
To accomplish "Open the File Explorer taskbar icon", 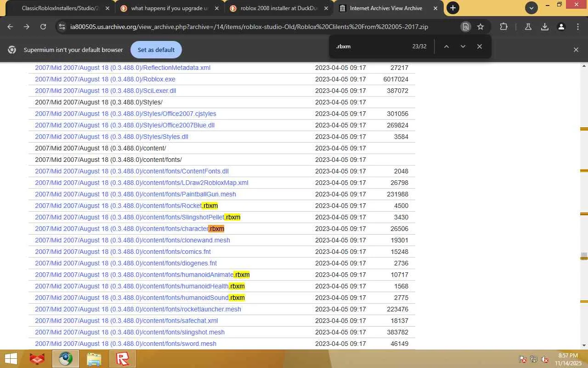I will [x=94, y=359].
